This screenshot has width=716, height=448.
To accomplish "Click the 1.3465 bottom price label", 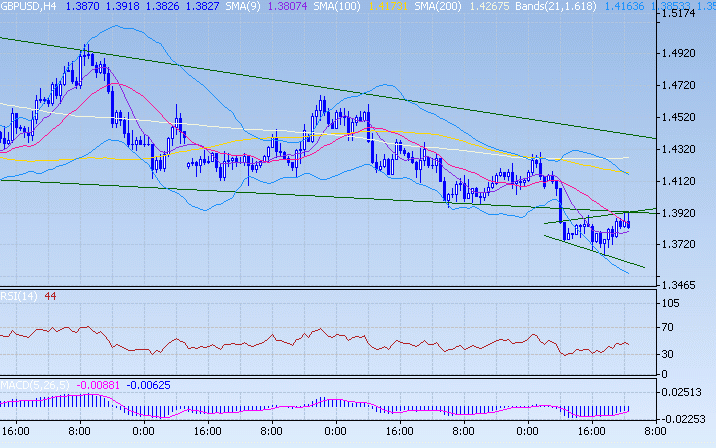I will pyautogui.click(x=686, y=285).
